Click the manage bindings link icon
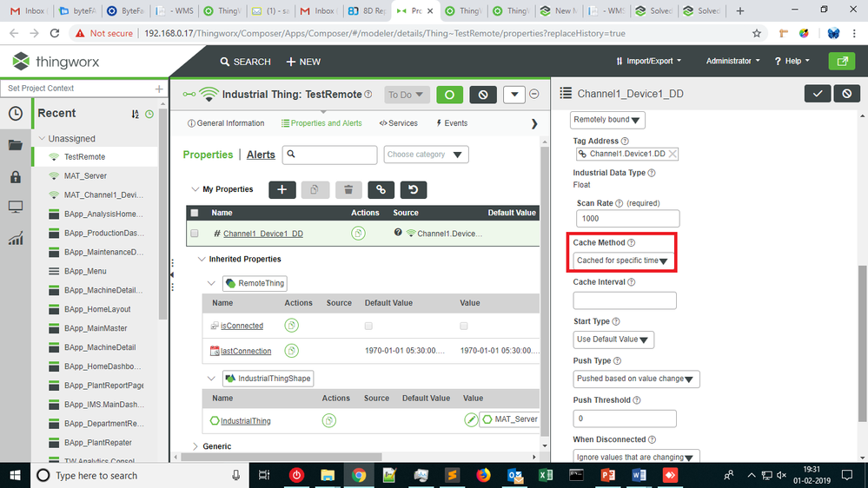Screen dimensions: 868x488 click(381, 190)
